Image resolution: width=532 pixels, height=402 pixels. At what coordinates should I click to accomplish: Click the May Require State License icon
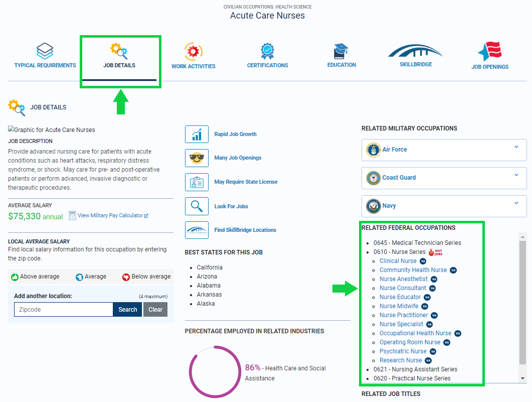coord(197,182)
